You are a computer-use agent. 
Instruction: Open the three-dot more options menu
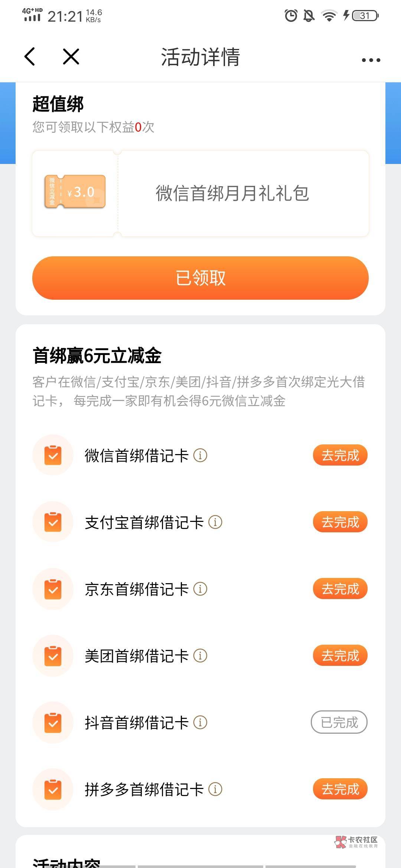pos(371,60)
